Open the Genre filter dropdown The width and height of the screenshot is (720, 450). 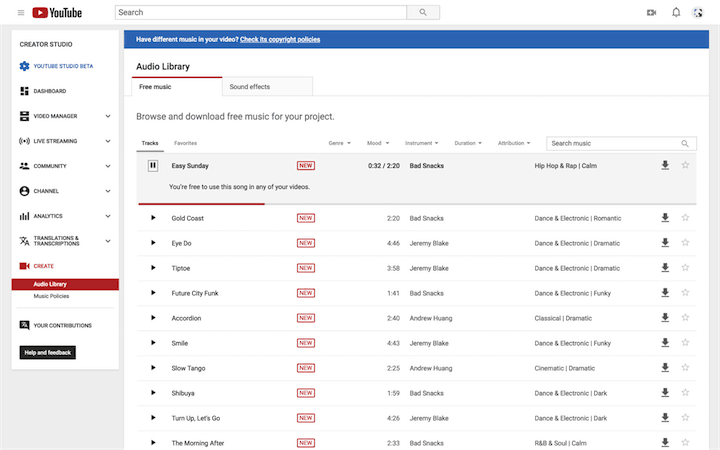(x=339, y=143)
